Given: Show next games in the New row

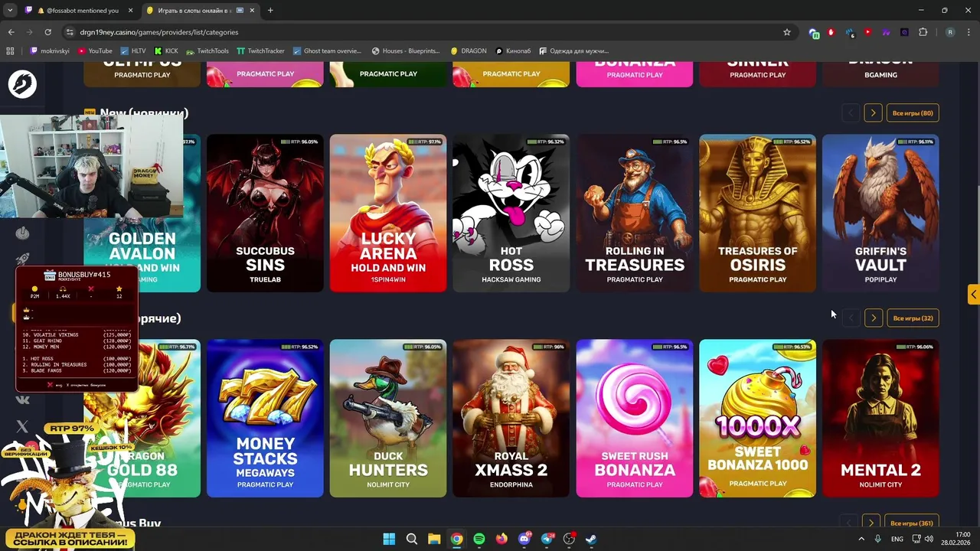Looking at the screenshot, I should (873, 113).
